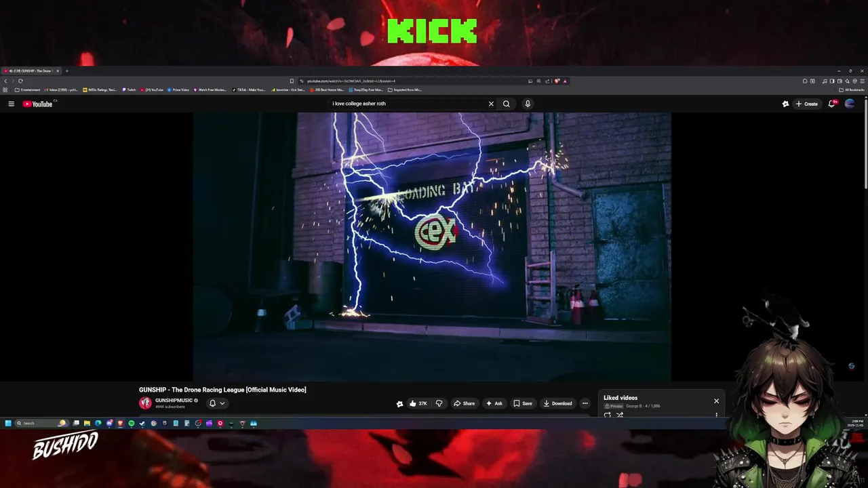Open the sidebar panel toggle in browser toolbar
This screenshot has width=868, height=488.
tap(832, 81)
